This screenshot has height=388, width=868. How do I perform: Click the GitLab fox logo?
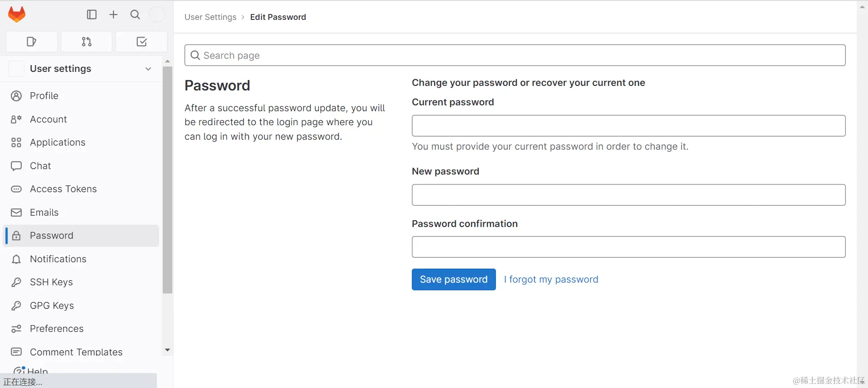(x=17, y=14)
